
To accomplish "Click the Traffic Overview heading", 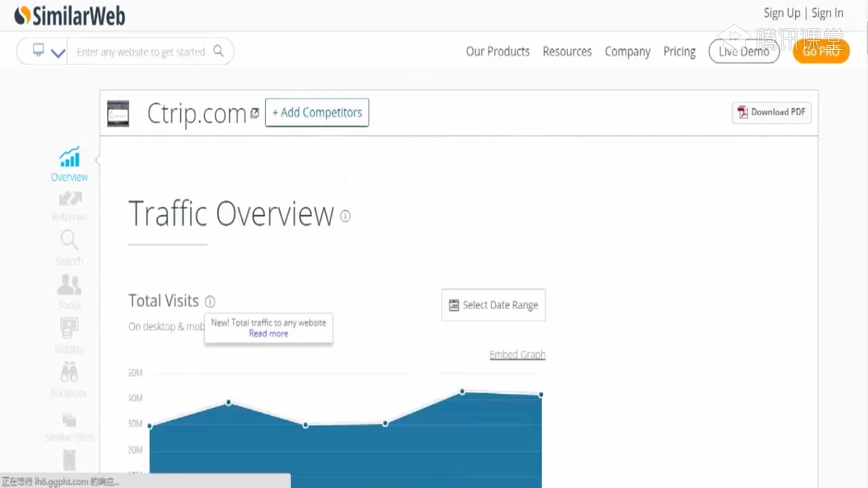I will click(231, 214).
